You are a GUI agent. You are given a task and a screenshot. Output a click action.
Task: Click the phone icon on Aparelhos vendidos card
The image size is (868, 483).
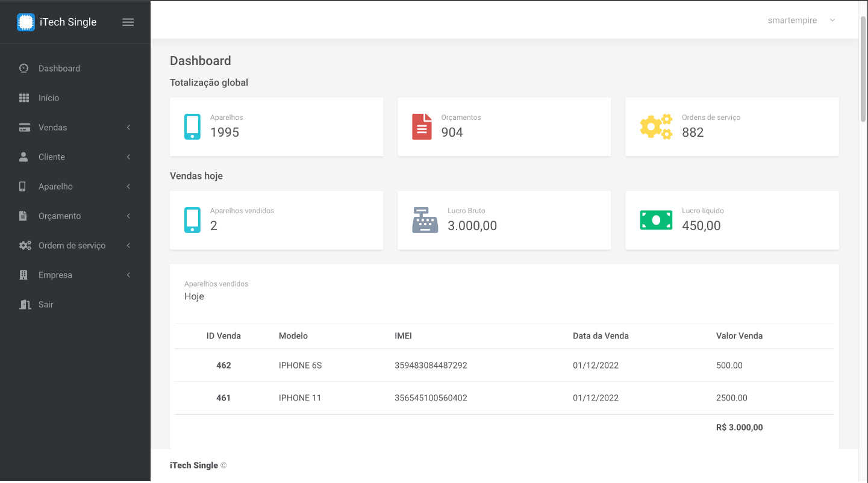click(x=192, y=220)
